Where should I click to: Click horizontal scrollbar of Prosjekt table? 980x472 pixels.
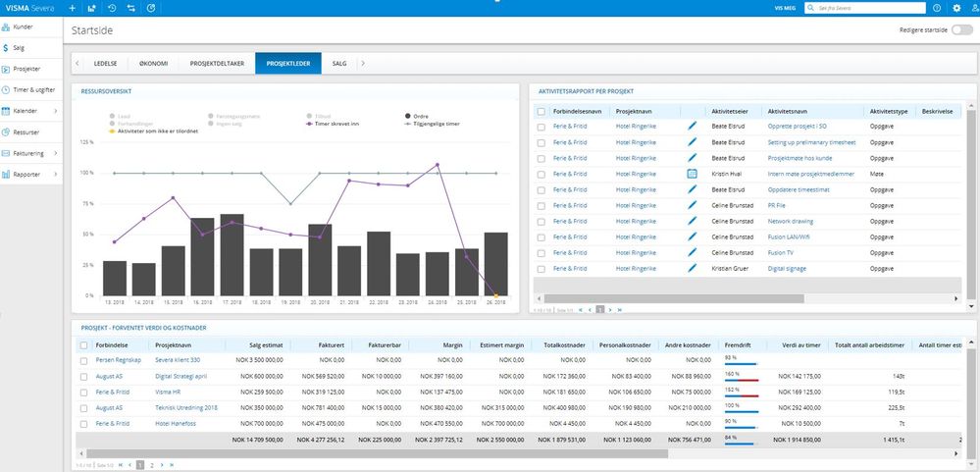tap(378, 453)
